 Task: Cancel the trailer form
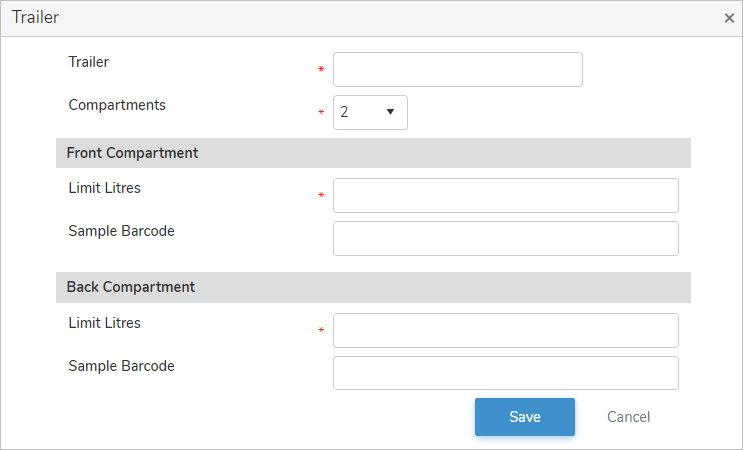[628, 417]
